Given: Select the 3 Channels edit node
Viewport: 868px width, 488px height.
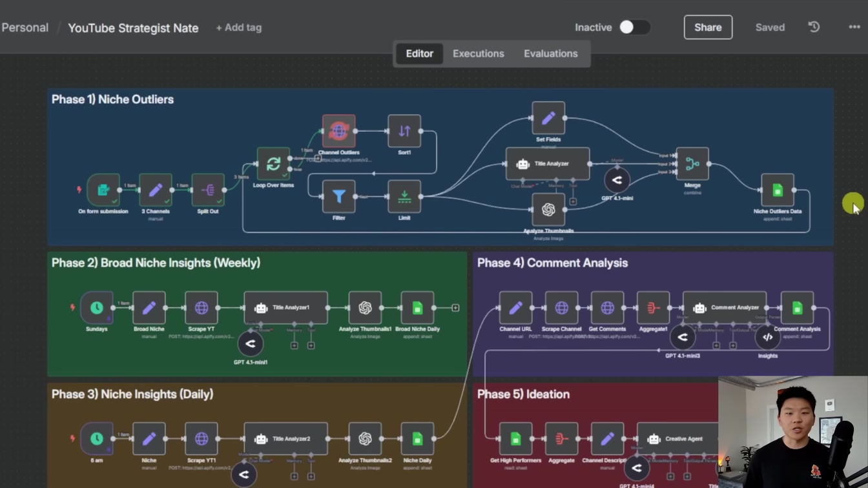Looking at the screenshot, I should click(x=156, y=190).
